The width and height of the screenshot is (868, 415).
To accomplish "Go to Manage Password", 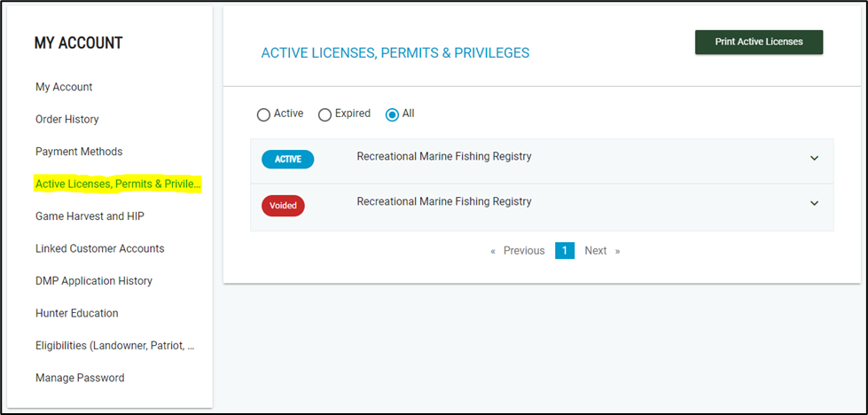I will [80, 378].
